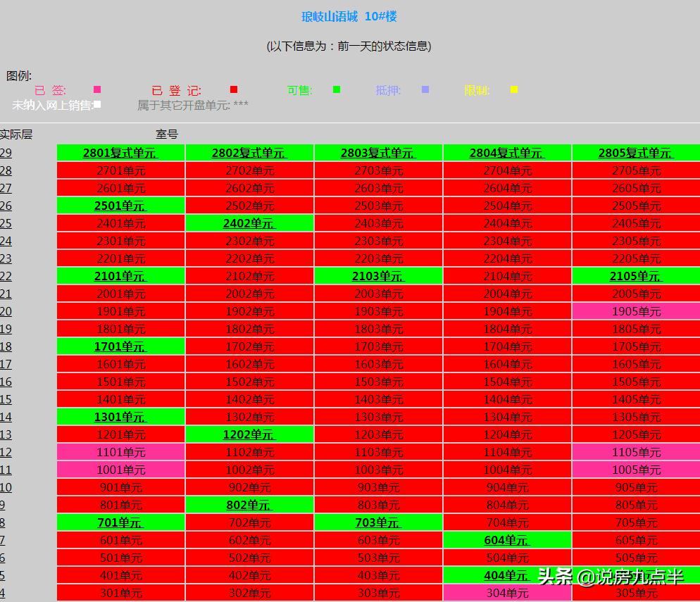Viewport: 700px width, 602px height.
Task: Select the 802单元 link
Action: coord(249,505)
